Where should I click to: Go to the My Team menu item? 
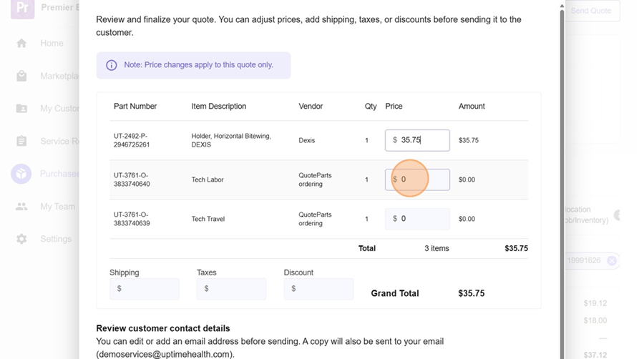tap(57, 207)
